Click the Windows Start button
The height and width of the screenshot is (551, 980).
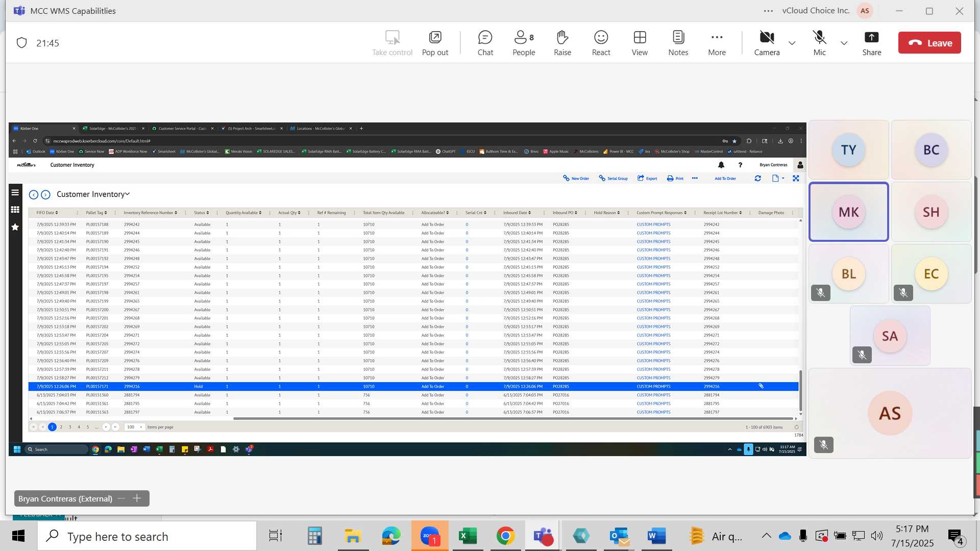coord(18,536)
